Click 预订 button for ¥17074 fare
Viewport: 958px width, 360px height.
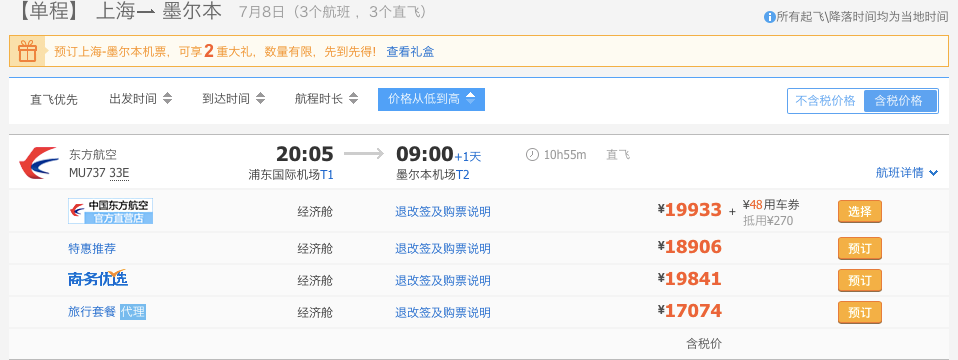click(860, 312)
